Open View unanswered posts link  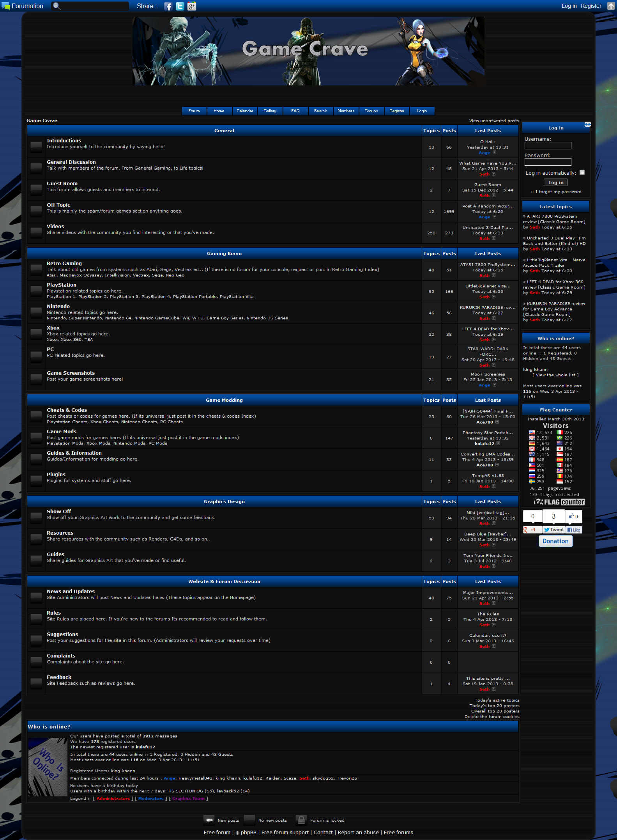tap(494, 121)
